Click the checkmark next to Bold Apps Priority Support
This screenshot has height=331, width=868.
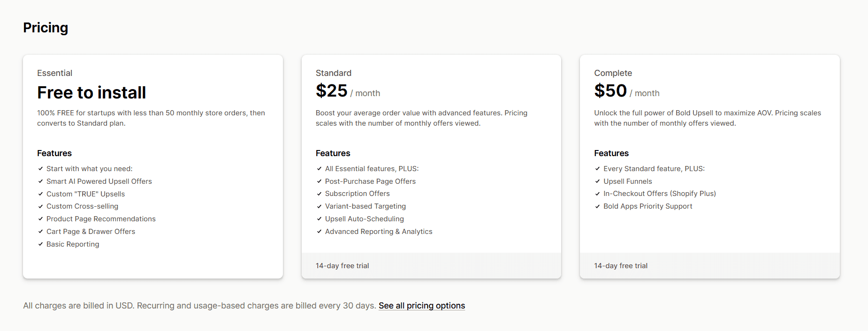coord(597,206)
